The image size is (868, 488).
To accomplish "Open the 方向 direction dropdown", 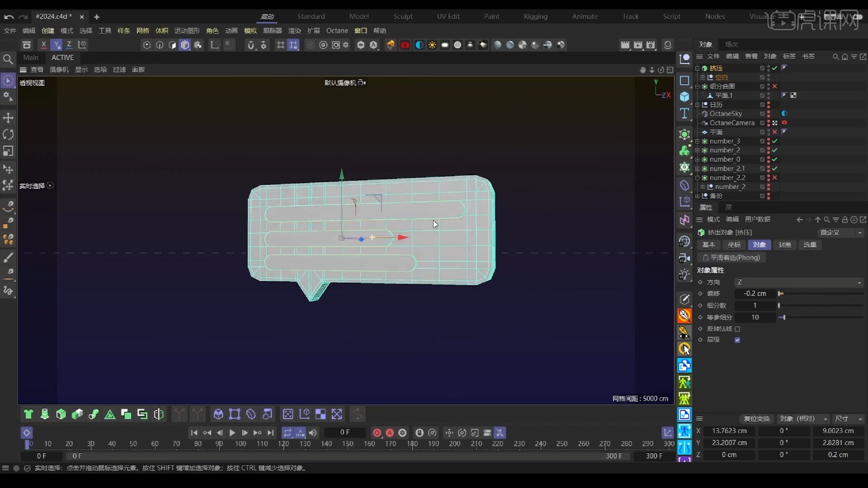I will (x=799, y=282).
